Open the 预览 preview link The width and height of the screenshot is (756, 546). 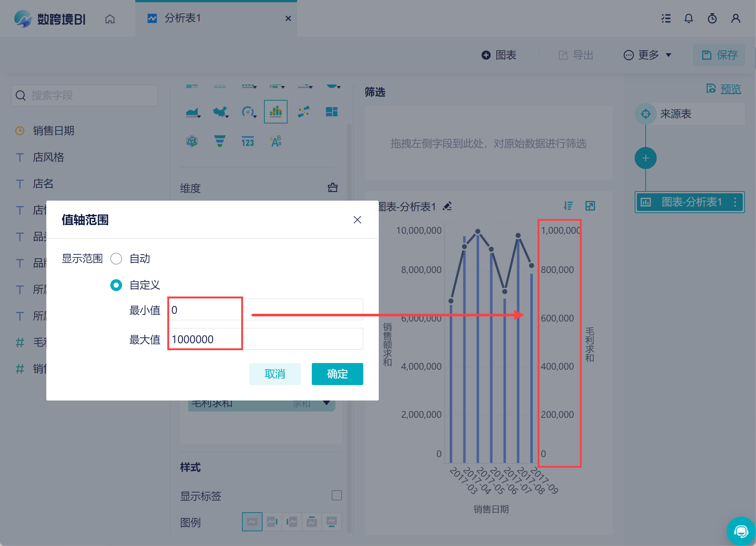(x=730, y=89)
